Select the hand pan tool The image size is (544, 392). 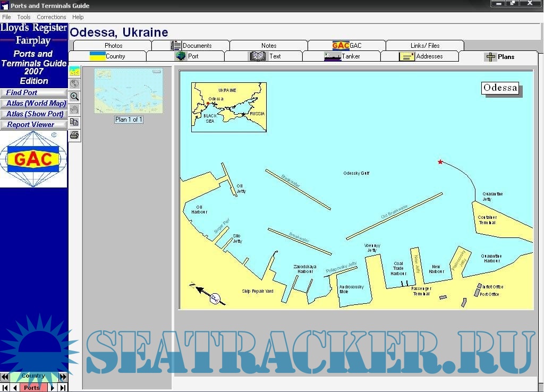(x=74, y=109)
